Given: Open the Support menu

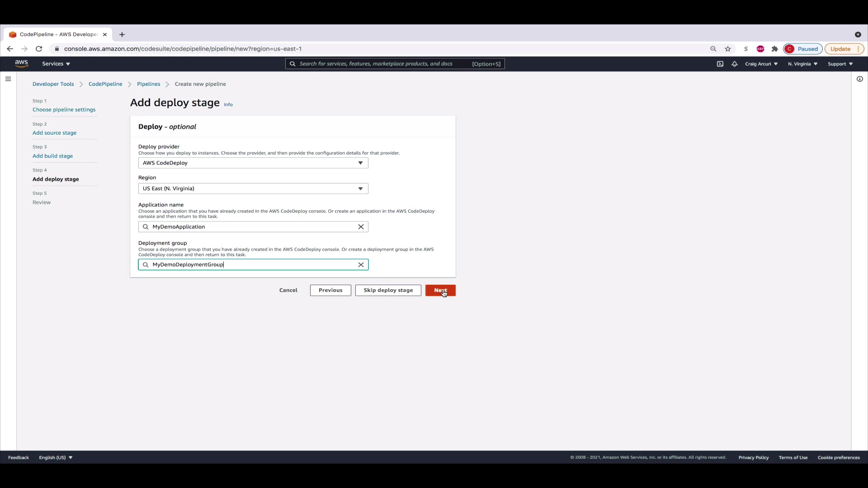Looking at the screenshot, I should tap(840, 64).
